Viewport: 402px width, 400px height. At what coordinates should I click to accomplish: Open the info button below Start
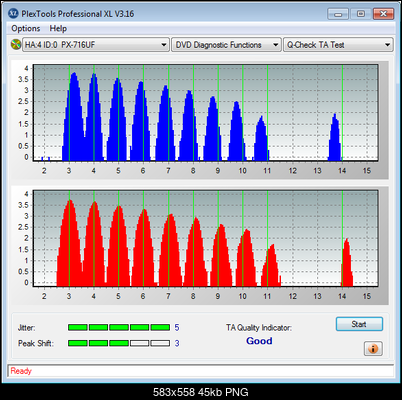point(373,349)
